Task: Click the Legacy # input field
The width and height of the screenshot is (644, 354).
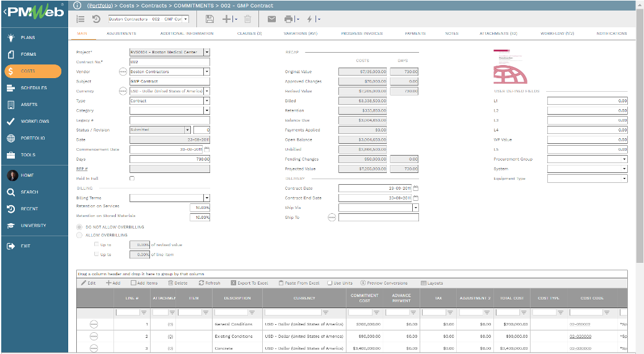Action: coord(170,120)
